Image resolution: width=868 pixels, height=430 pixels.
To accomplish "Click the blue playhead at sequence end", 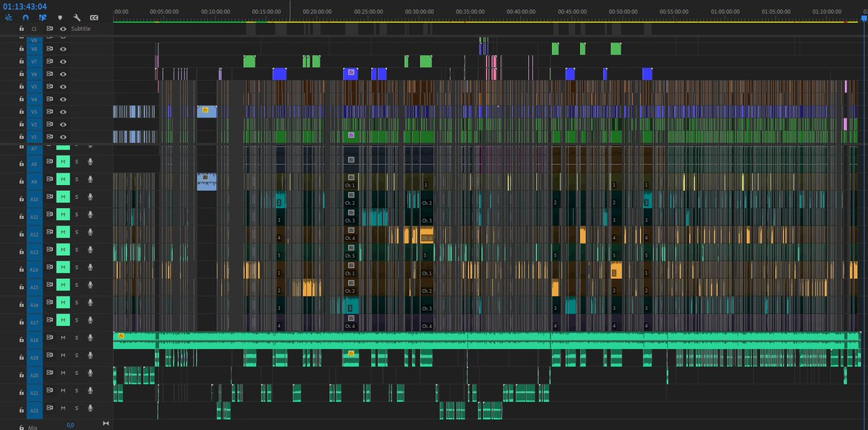I will [864, 20].
